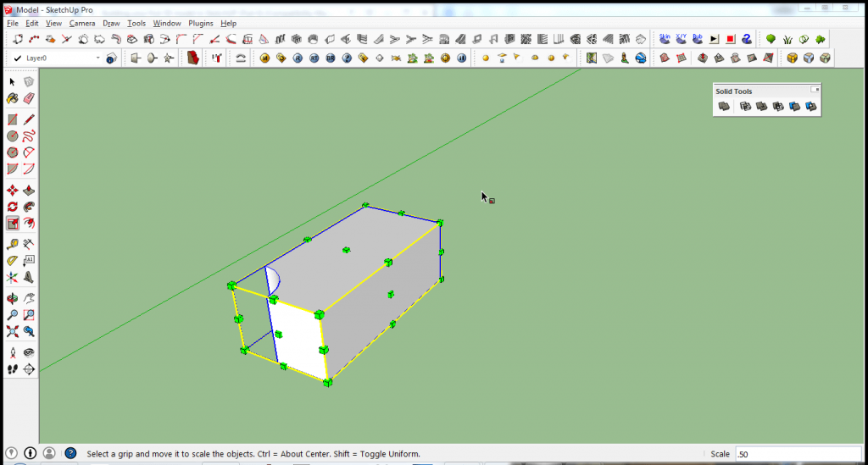The height and width of the screenshot is (465, 868).
Task: Click the Sandbox From Scratch grid icon
Action: [681, 58]
